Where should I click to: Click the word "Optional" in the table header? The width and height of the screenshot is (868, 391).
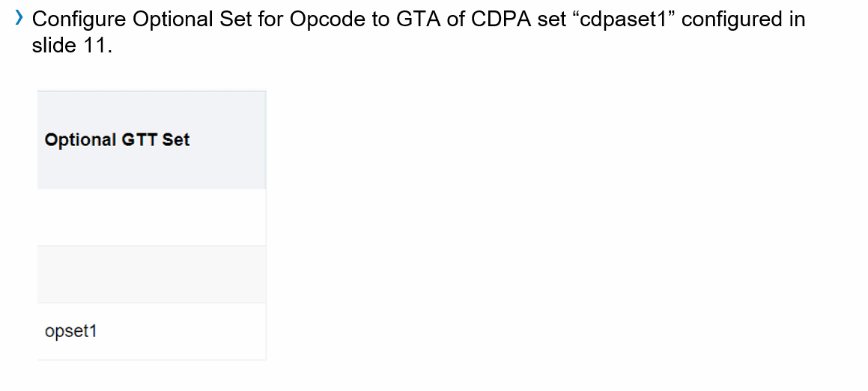click(x=79, y=139)
